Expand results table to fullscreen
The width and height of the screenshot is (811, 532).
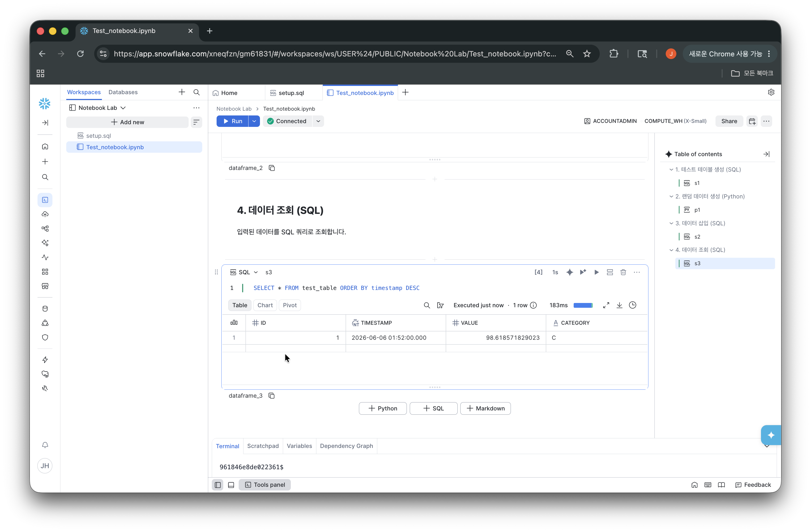click(606, 305)
